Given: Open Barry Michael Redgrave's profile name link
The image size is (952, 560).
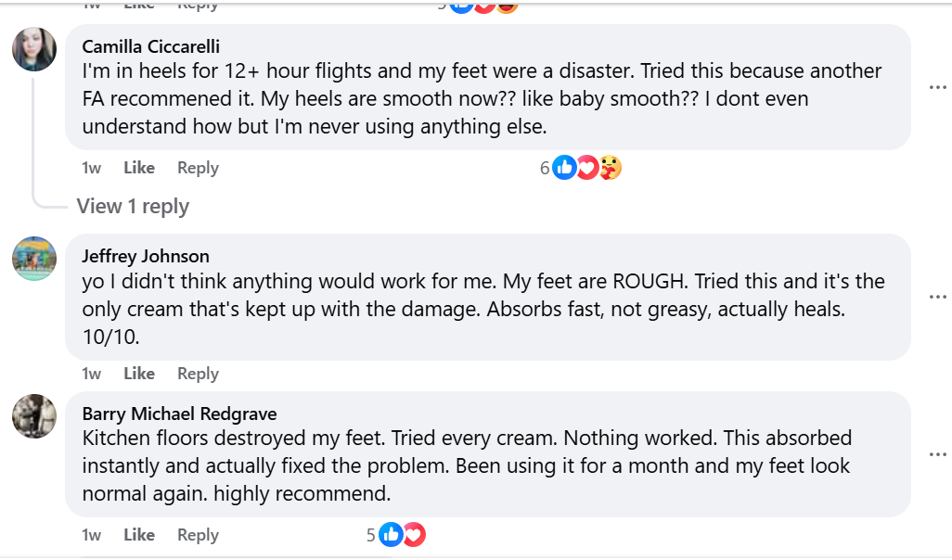Looking at the screenshot, I should pyautogui.click(x=179, y=414).
